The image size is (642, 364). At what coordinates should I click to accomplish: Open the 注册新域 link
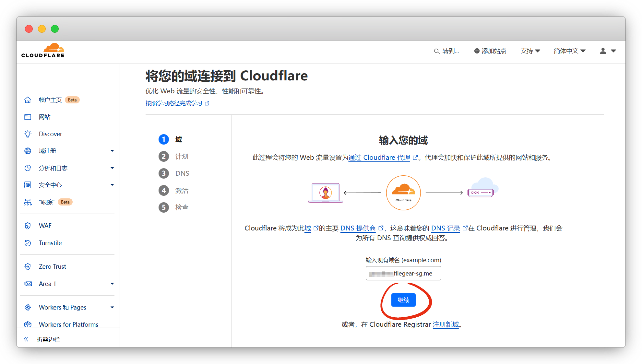(446, 324)
